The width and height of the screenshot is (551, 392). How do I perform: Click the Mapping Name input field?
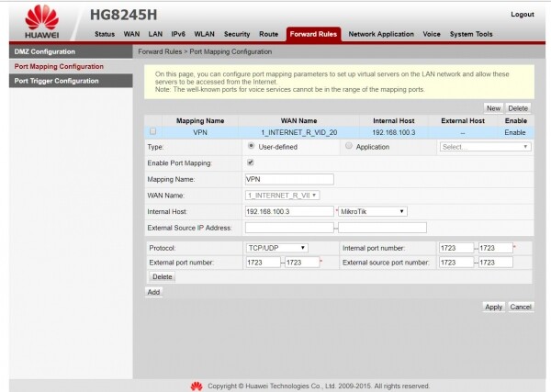[289, 179]
